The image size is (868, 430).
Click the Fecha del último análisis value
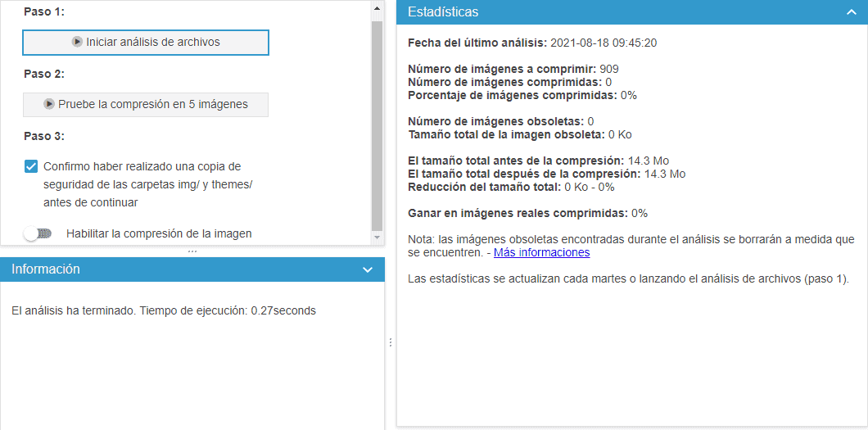tap(604, 43)
